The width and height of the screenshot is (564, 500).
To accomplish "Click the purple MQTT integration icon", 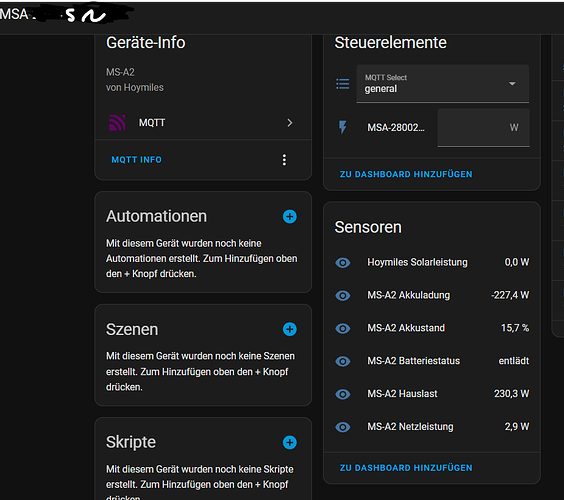I will pos(117,123).
